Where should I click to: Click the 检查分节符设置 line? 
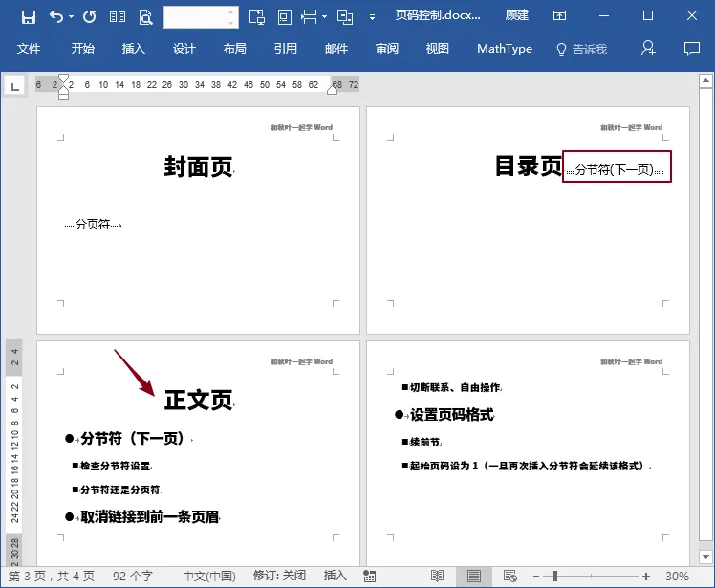click(x=112, y=466)
